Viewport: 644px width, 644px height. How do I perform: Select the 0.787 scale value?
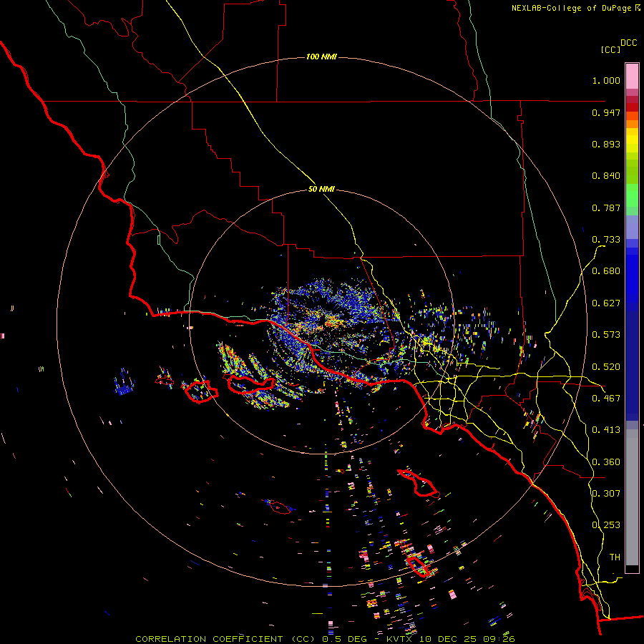click(606, 208)
